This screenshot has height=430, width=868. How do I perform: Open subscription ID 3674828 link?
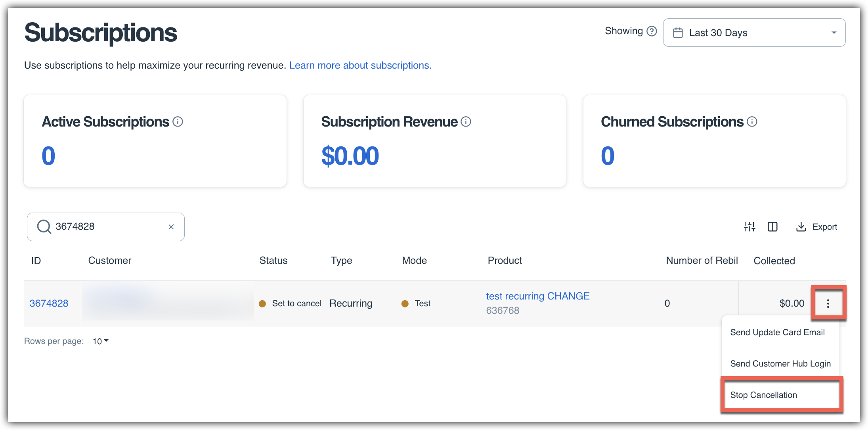[x=49, y=303]
